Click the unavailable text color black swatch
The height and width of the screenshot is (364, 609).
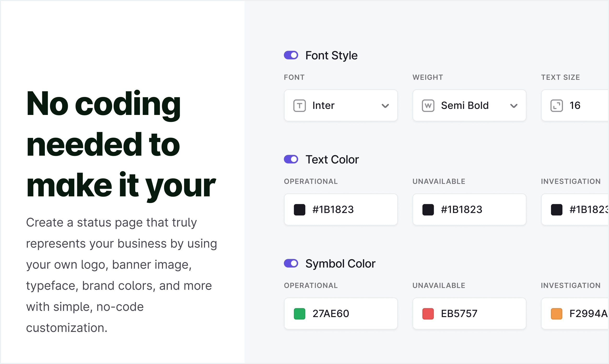pos(428,210)
